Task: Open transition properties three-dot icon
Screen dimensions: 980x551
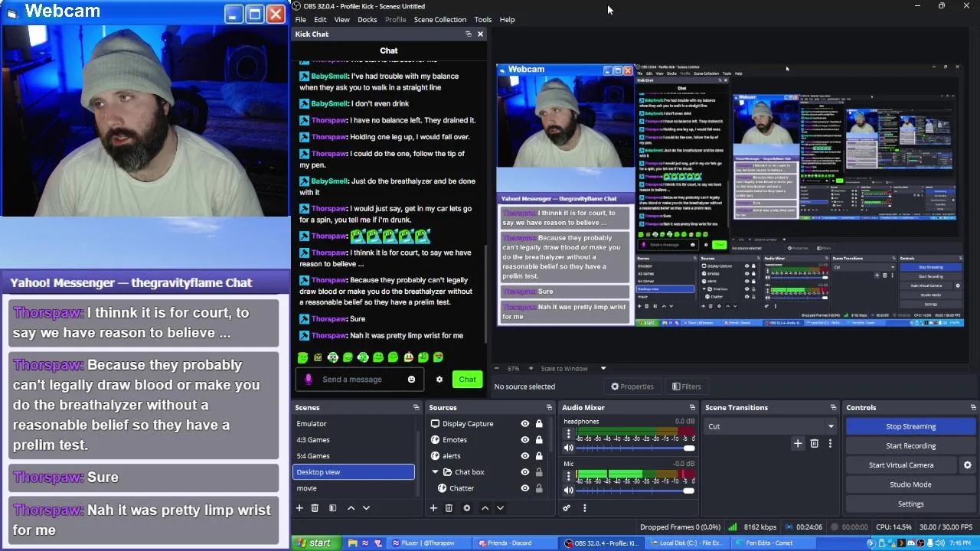Action: coord(830,443)
